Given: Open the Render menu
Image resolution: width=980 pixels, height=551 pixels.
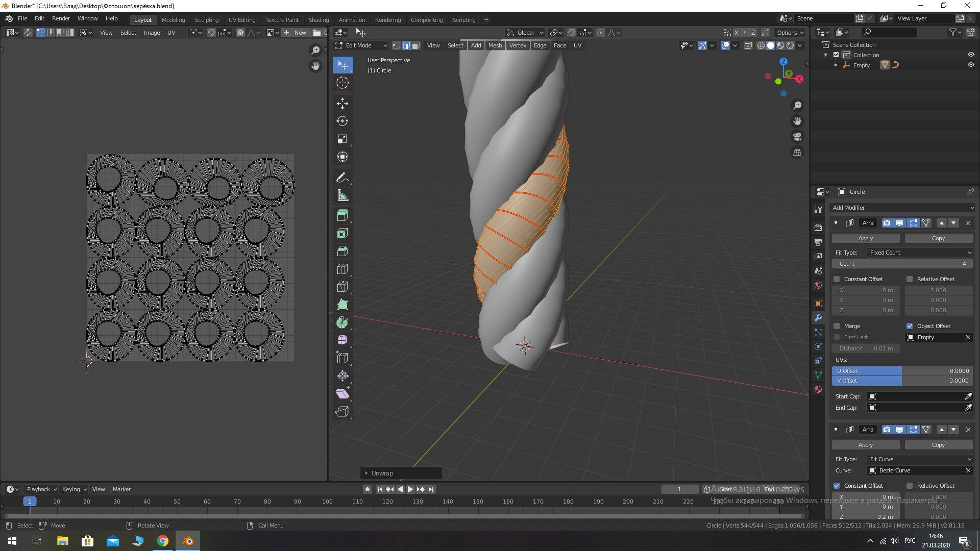Looking at the screenshot, I should (61, 18).
